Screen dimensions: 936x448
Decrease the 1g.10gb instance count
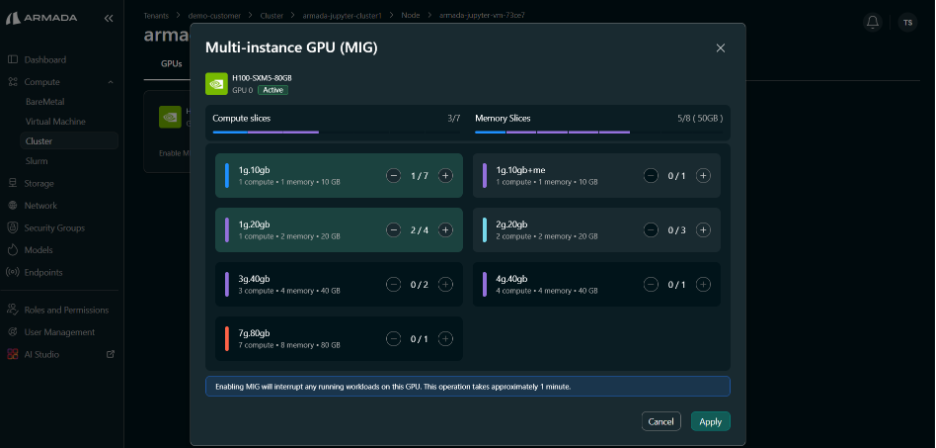[x=393, y=176]
